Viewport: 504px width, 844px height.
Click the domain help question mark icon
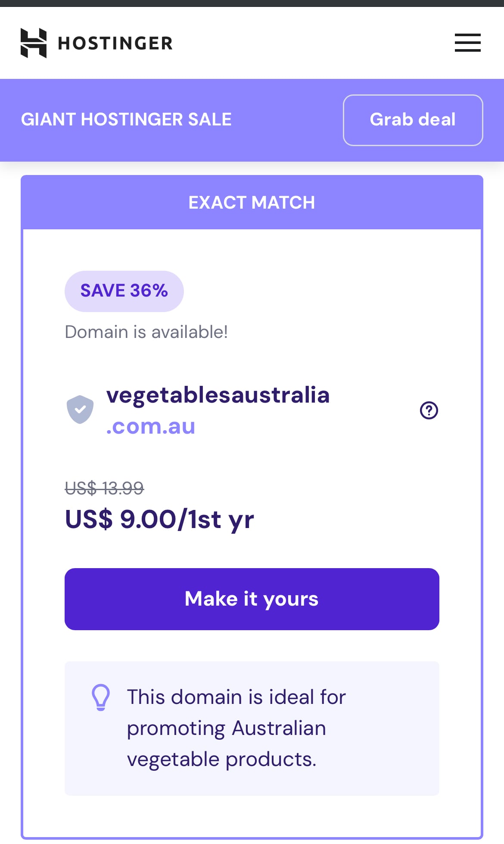click(x=429, y=410)
